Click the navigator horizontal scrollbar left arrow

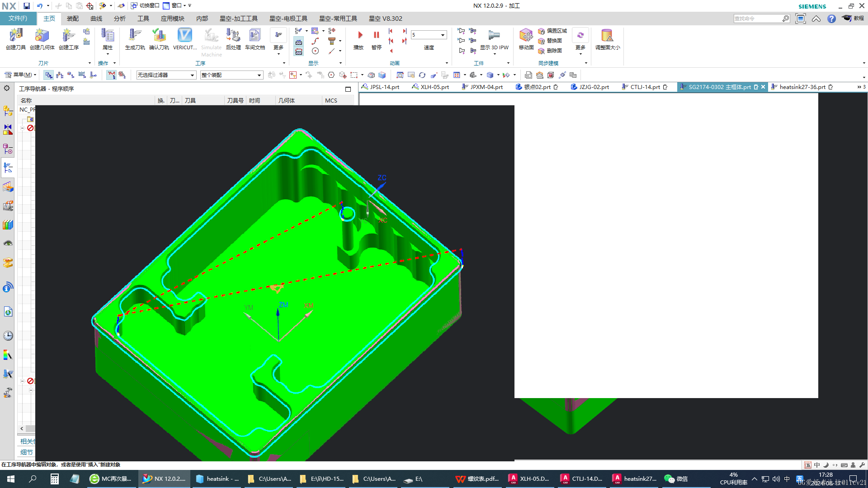22,429
